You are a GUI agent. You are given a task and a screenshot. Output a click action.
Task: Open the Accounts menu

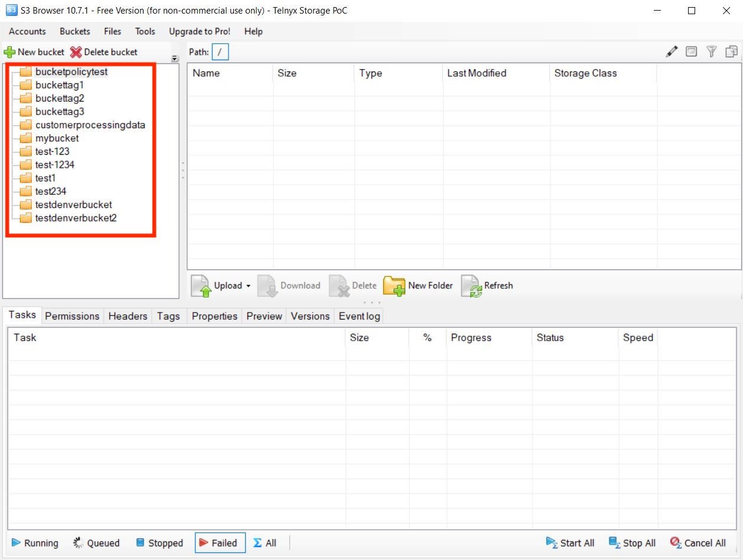click(x=27, y=31)
